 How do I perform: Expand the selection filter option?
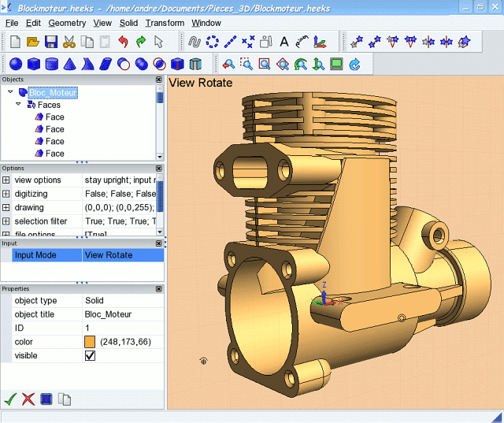pyautogui.click(x=6, y=221)
